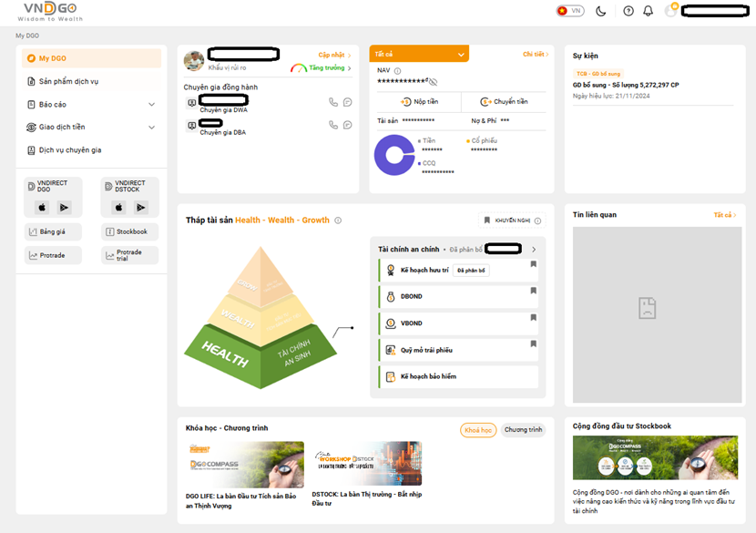Call the Chuyên gia DWA expert
Viewport: 756px width, 533px height.
[x=333, y=102]
